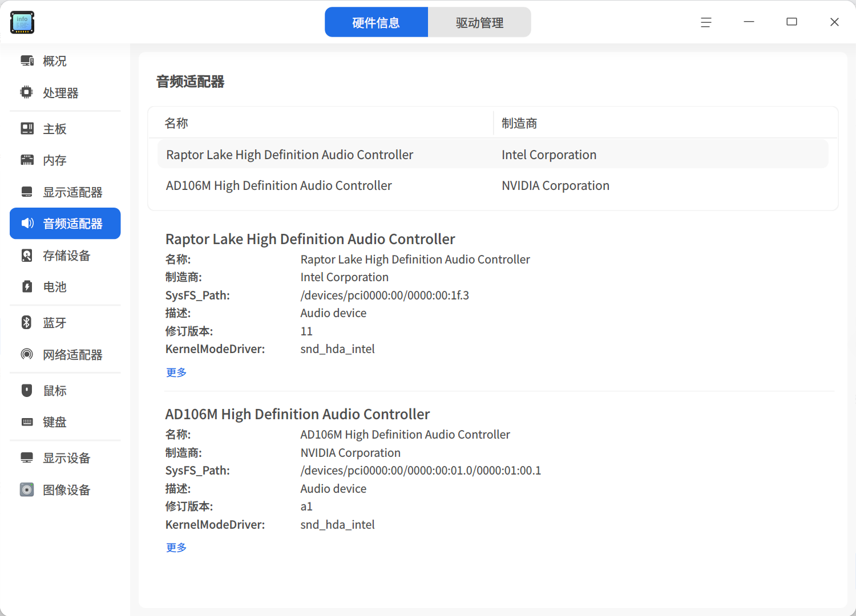Open the 显示适配器 display adapter icon
Image resolution: width=856 pixels, height=616 pixels.
(27, 192)
